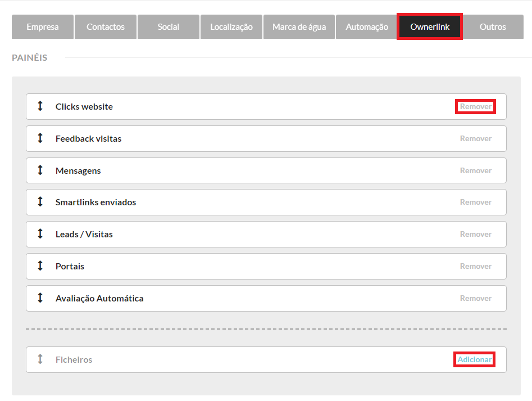Click the drag handle icon for Clicks website

[x=40, y=106]
